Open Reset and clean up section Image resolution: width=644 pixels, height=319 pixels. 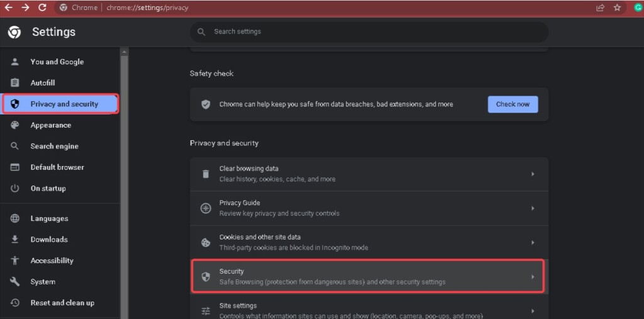click(x=60, y=303)
